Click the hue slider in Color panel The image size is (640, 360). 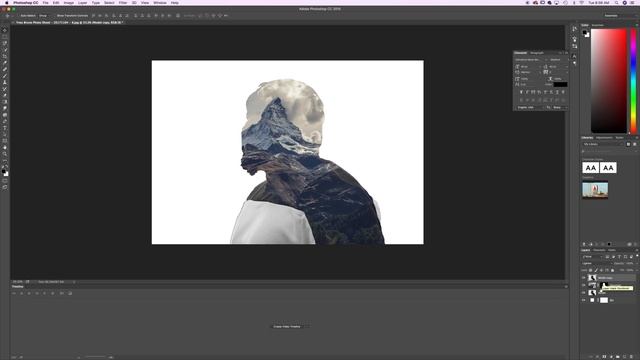point(633,81)
